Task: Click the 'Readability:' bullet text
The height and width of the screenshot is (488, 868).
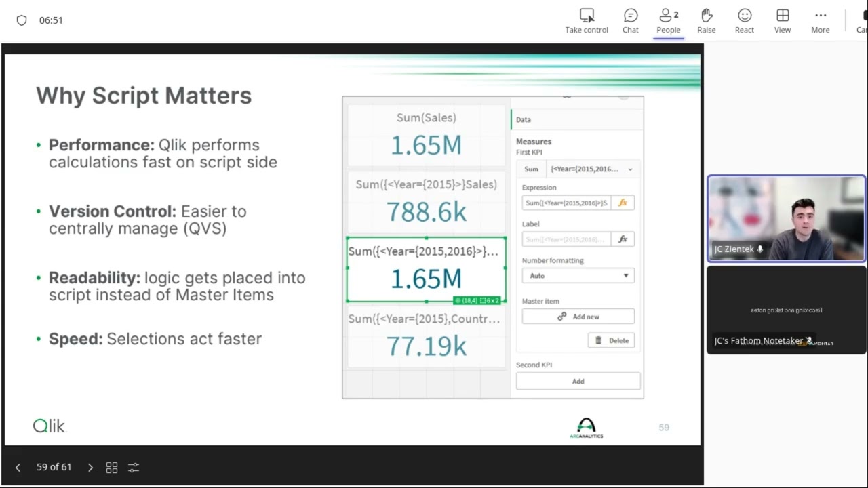Action: (94, 278)
